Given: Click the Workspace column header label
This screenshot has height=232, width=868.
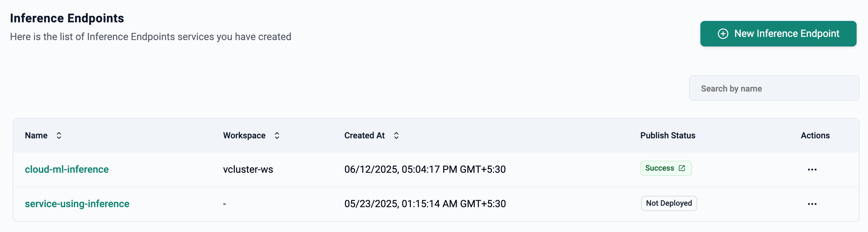Looking at the screenshot, I should click(x=244, y=136).
